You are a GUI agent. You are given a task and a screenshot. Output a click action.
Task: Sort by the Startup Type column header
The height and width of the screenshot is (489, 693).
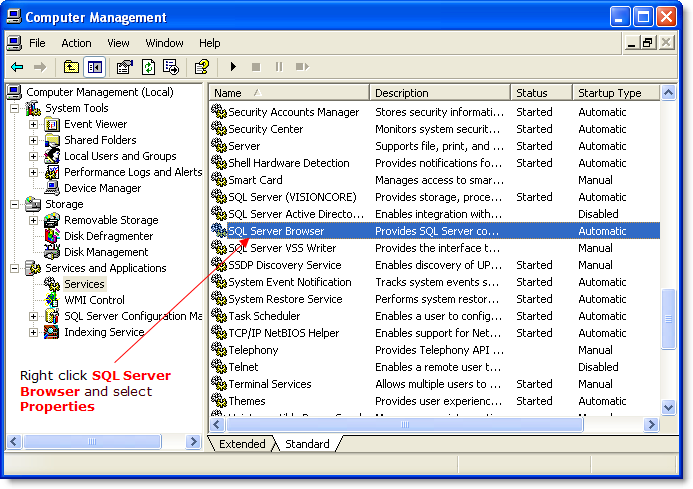click(616, 93)
